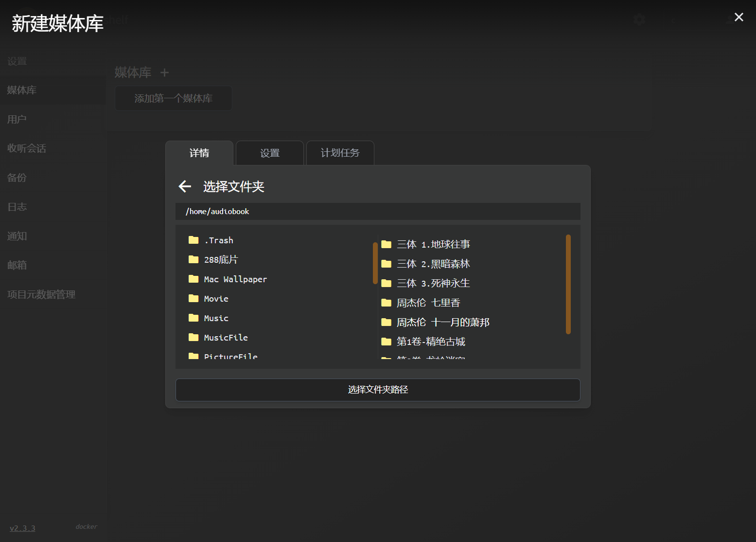Click the folder icon beside 第1卷-精绝古城
Image resolution: width=756 pixels, height=542 pixels.
[387, 342]
